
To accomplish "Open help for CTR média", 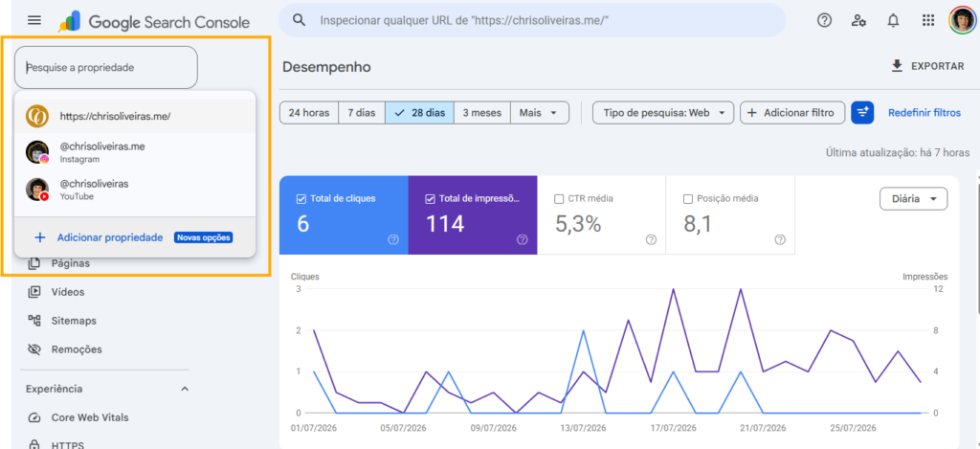I will tap(651, 239).
